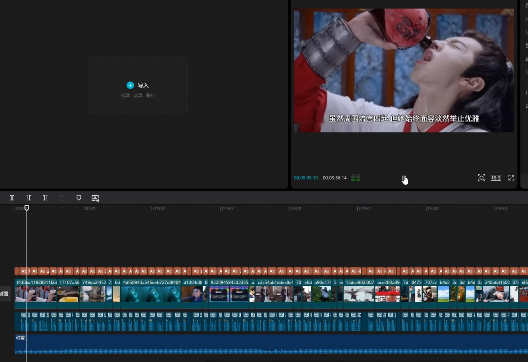Image resolution: width=528 pixels, height=362 pixels.
Task: Click the trim-right (delete right) tool
Action: click(45, 198)
